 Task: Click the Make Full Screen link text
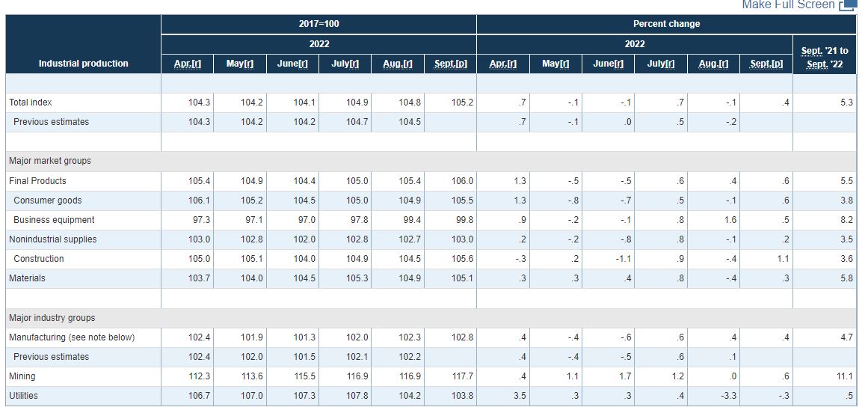click(x=788, y=5)
